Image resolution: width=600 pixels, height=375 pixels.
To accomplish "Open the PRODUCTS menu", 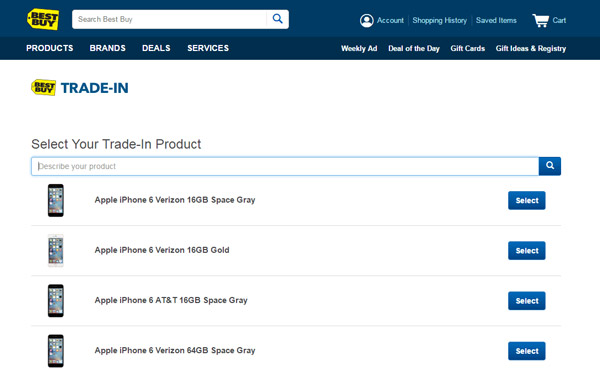I will point(50,48).
